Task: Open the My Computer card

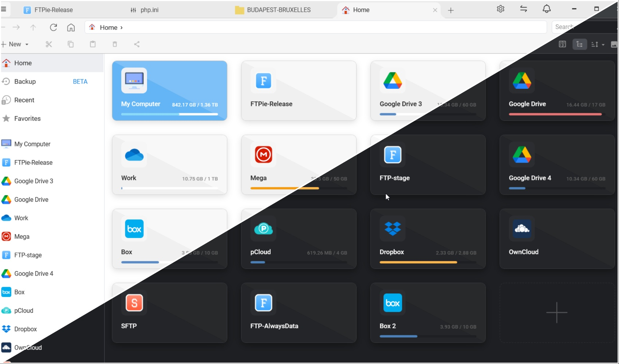Action: coord(170,91)
